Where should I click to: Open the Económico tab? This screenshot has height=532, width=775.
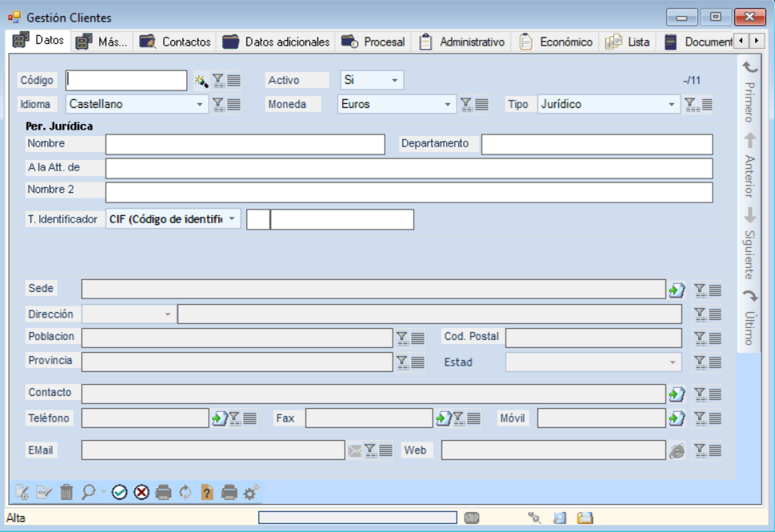pyautogui.click(x=557, y=42)
